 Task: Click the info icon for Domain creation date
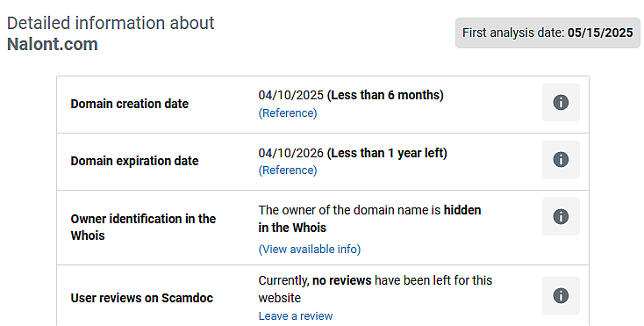[x=561, y=102]
